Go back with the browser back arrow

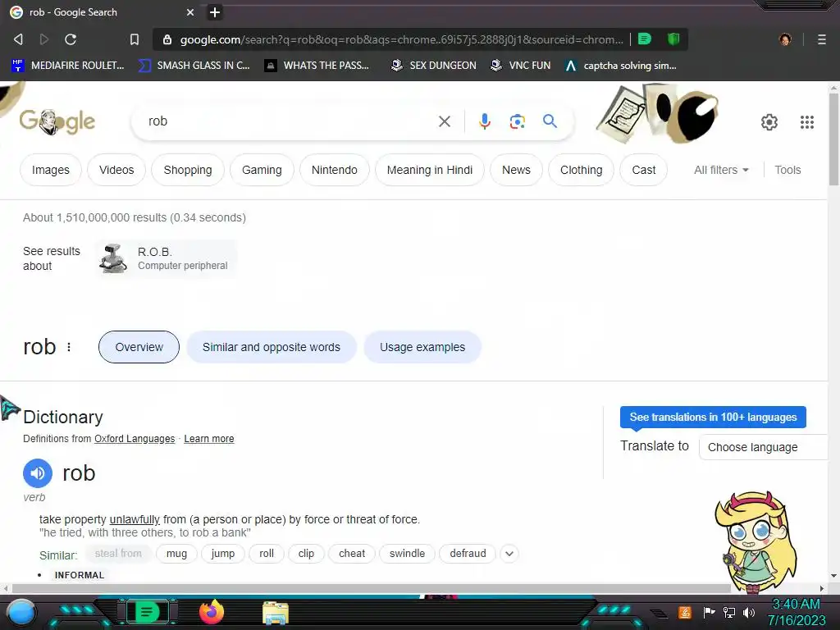[18, 39]
